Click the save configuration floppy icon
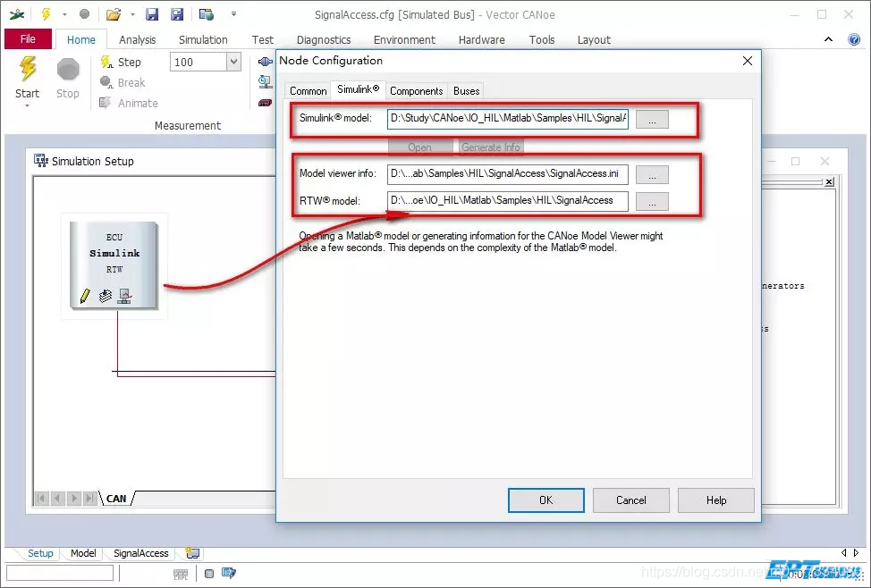This screenshot has width=871, height=588. point(152,14)
